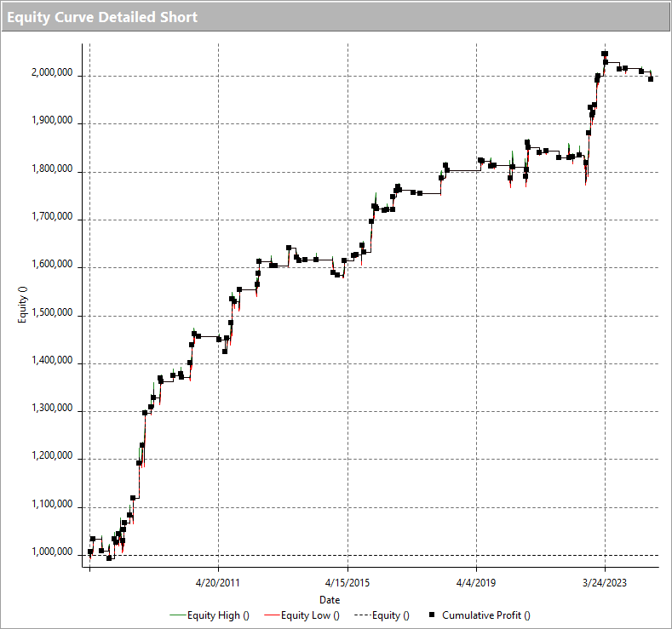Click the last data point at chart's right end
The height and width of the screenshot is (629, 672).
pyautogui.click(x=651, y=79)
